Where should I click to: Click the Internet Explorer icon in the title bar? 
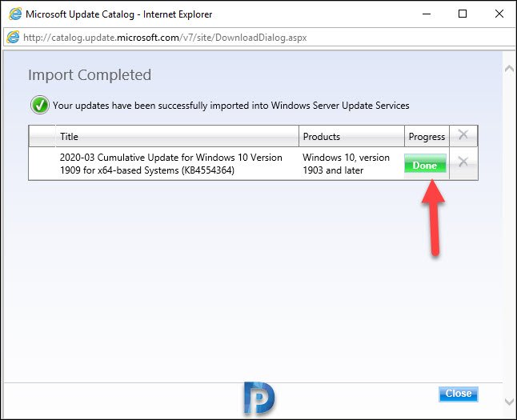click(15, 14)
